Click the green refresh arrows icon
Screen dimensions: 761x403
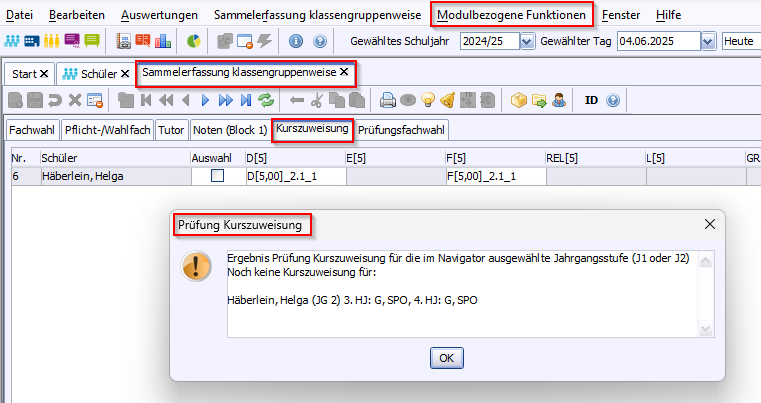[x=266, y=100]
